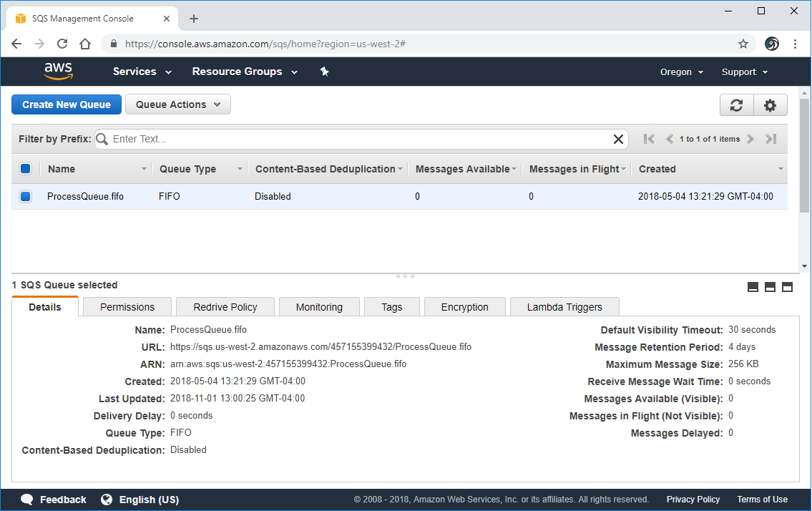Expand the Resource Groups menu

tap(245, 72)
